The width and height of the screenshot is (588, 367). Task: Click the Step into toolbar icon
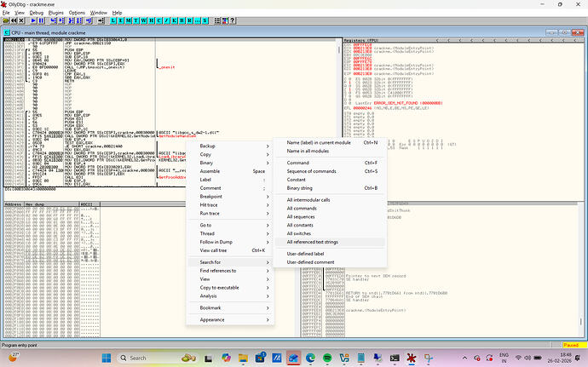point(53,20)
